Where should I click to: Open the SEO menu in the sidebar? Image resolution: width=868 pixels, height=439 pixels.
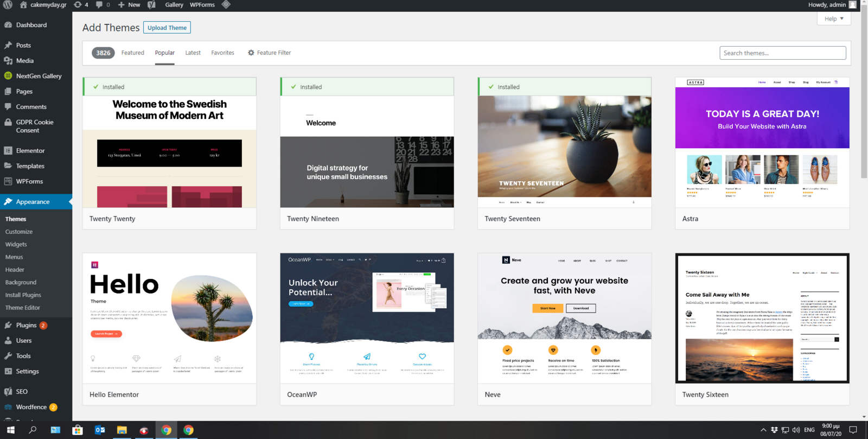[x=36, y=391]
